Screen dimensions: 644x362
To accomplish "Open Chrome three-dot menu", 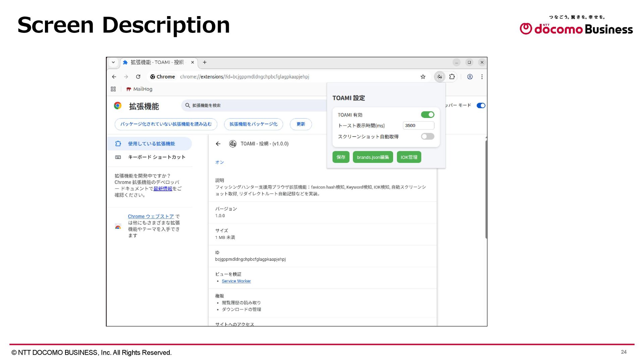I will [x=482, y=77].
